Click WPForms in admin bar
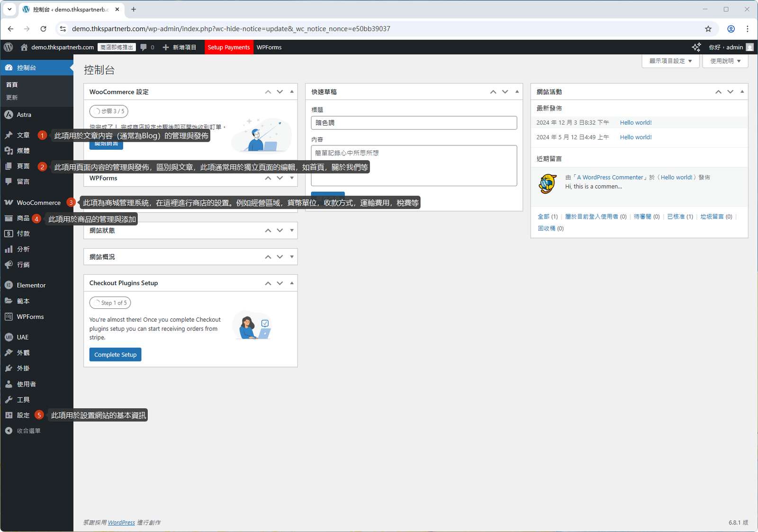Image resolution: width=758 pixels, height=532 pixels. click(269, 47)
